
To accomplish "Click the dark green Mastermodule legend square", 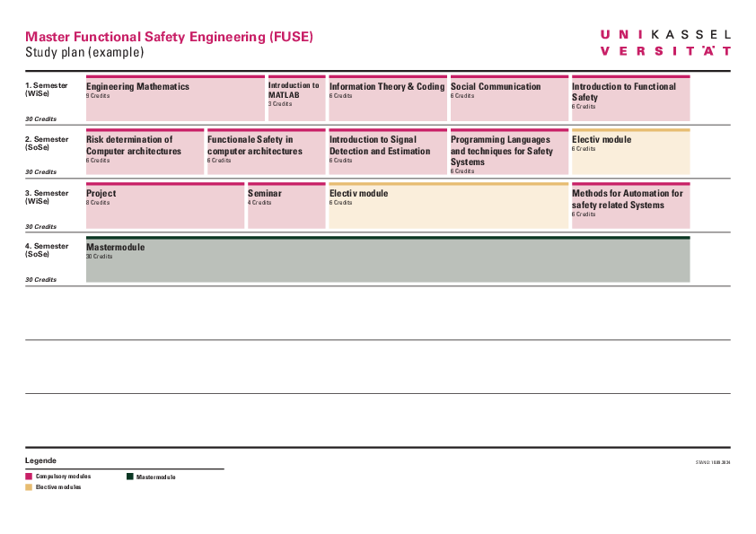I will (x=130, y=477).
